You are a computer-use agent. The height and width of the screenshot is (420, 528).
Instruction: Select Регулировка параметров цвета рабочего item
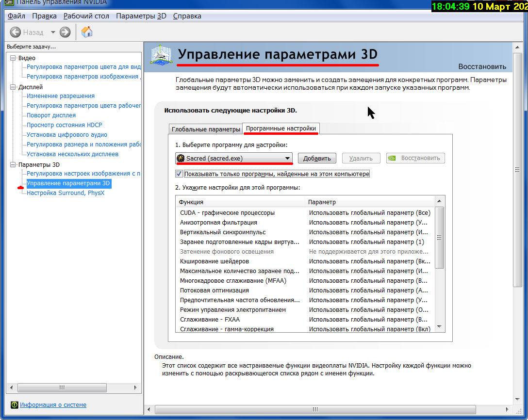click(83, 106)
